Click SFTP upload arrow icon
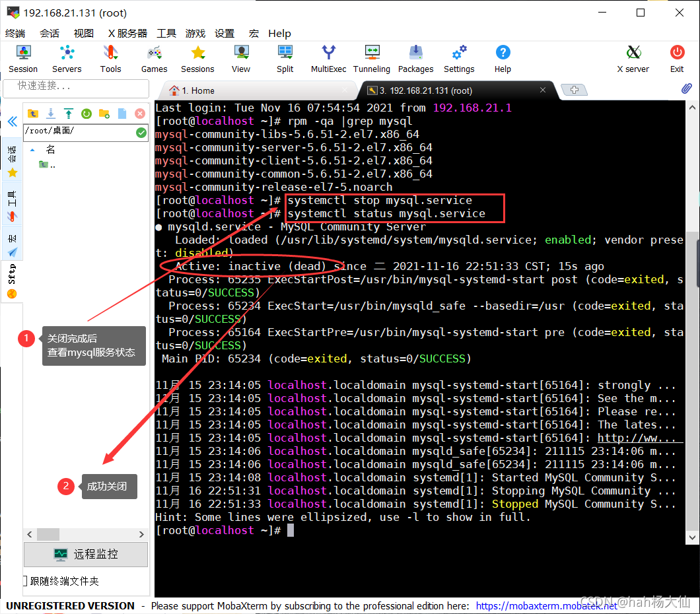 (68, 114)
